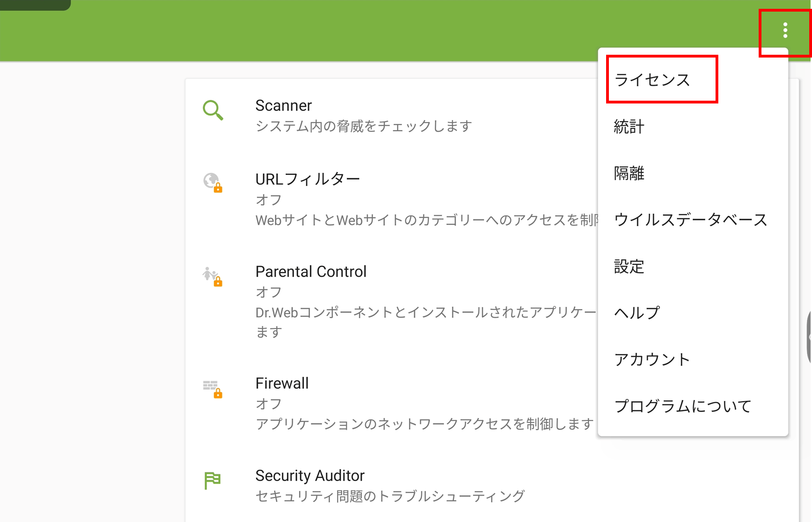This screenshot has height=522, width=812.
Task: Choose 隔離 in the dropdown menu
Action: point(629,174)
